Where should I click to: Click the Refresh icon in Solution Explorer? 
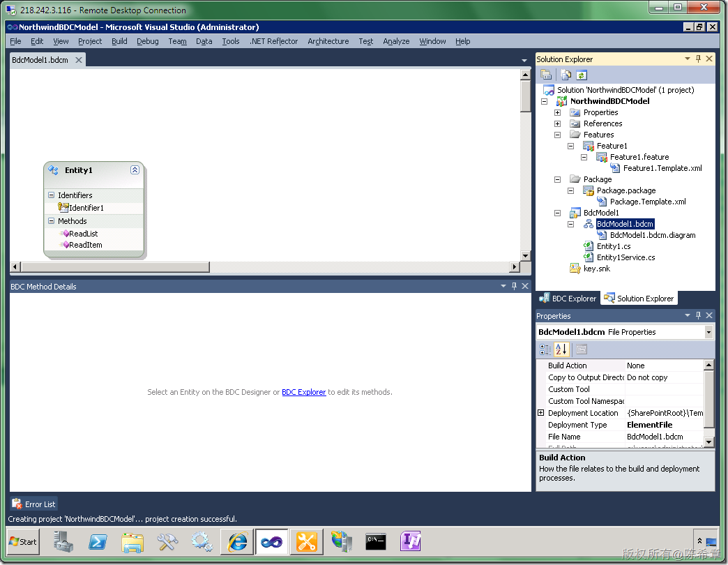582,75
